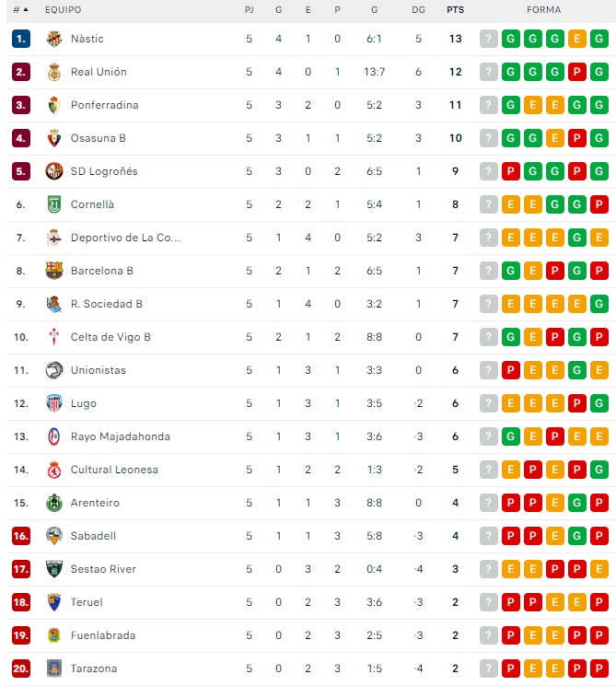
Task: Click the Celta de Vigo B crest
Action: (x=54, y=337)
